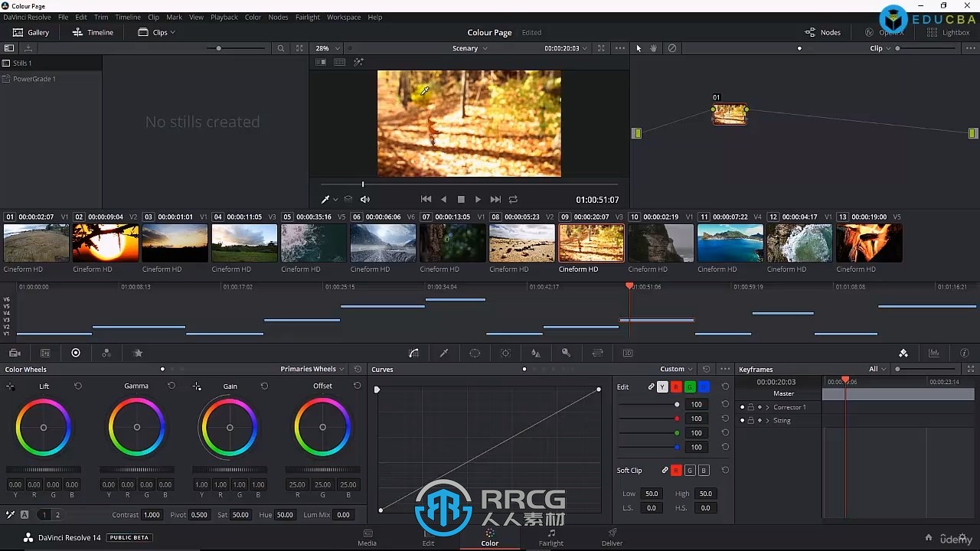The width and height of the screenshot is (980, 551).
Task: Enable blue channel in curve Edit
Action: pyautogui.click(x=704, y=387)
